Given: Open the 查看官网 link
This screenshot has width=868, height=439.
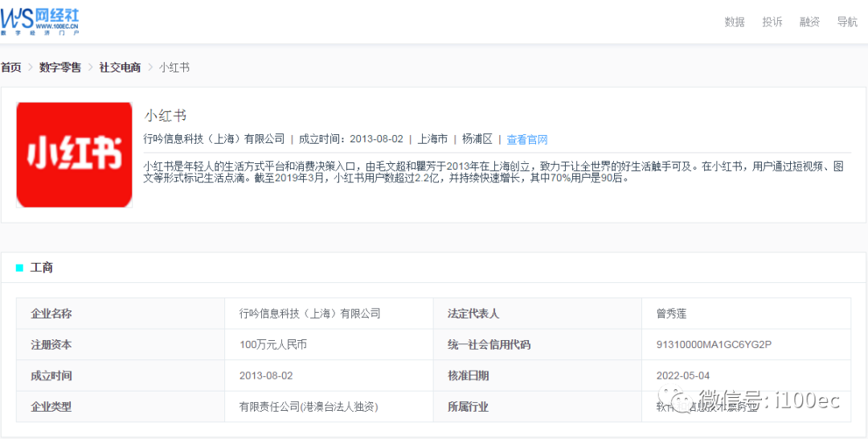Looking at the screenshot, I should coord(527,140).
